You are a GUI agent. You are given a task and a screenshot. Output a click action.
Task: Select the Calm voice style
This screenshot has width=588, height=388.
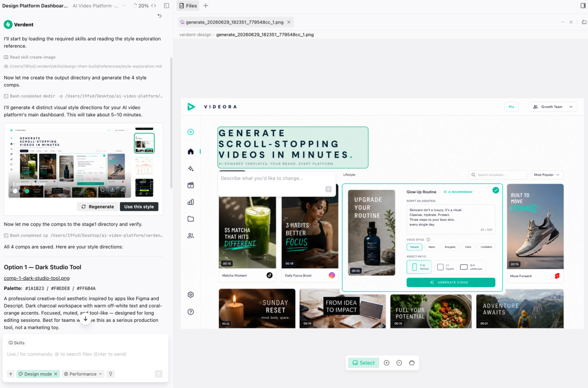pyautogui.click(x=468, y=247)
